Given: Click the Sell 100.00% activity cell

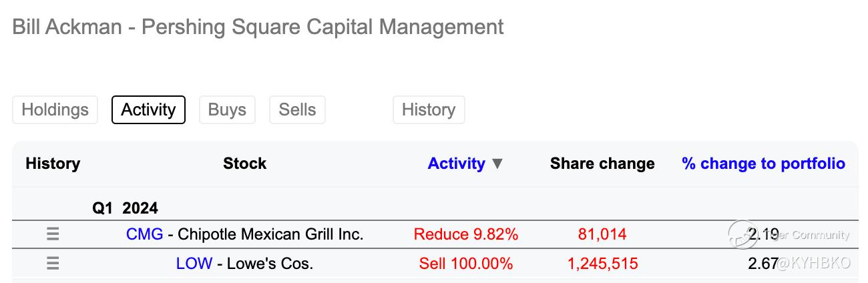Looking at the screenshot, I should (465, 264).
